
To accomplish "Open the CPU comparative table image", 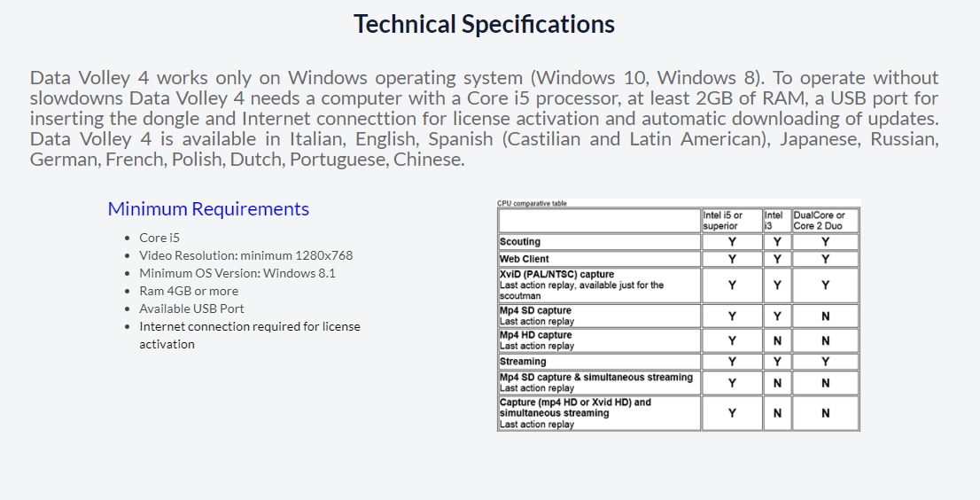I will (678, 315).
